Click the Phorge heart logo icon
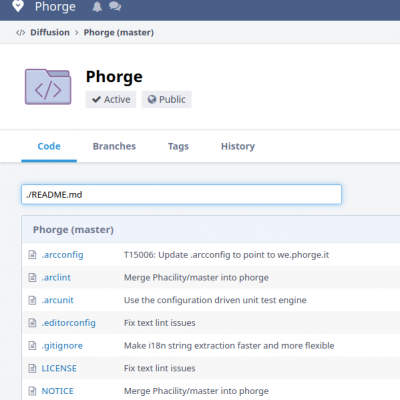The width and height of the screenshot is (400, 400). click(18, 6)
